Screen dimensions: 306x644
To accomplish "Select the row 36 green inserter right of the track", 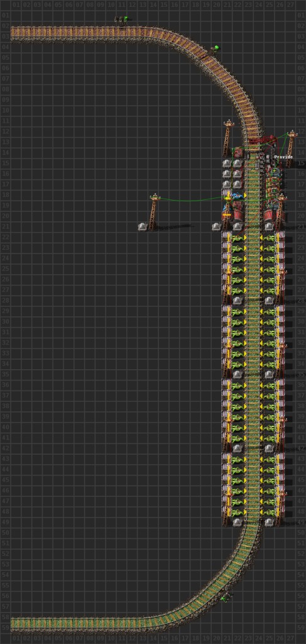I will 269,385.
